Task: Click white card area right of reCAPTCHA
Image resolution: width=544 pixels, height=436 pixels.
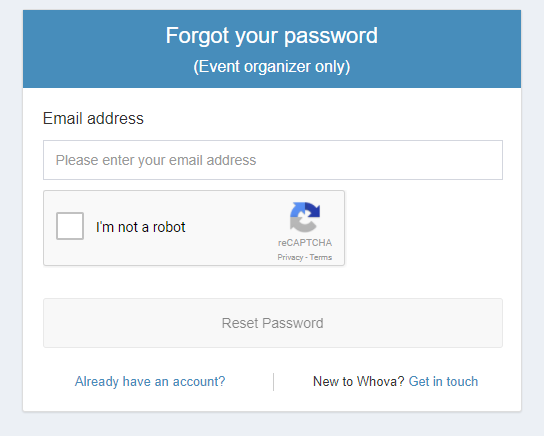Action: tap(423, 228)
